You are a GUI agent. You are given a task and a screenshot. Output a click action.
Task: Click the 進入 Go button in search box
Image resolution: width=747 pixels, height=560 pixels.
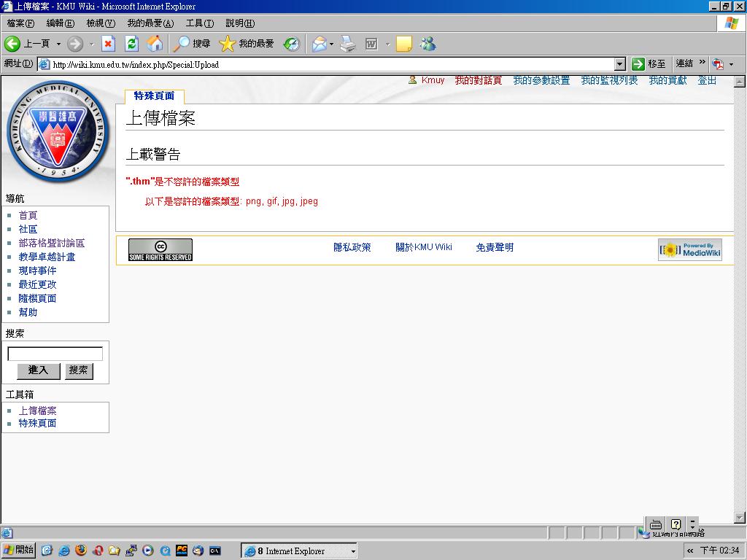38,370
